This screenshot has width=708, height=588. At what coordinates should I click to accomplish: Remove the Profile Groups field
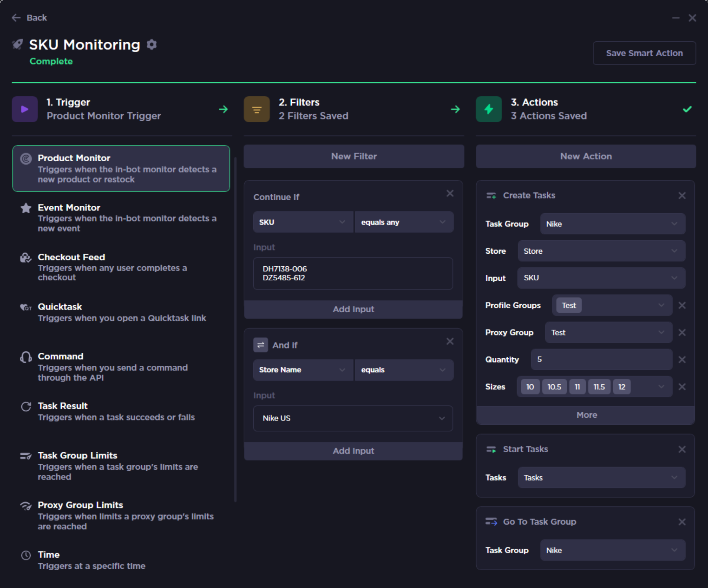tap(682, 305)
